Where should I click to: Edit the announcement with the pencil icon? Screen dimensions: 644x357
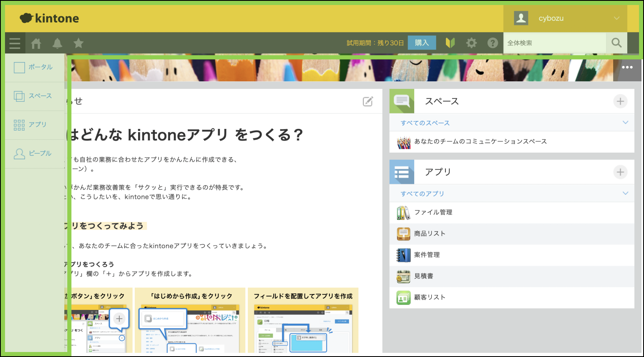click(x=367, y=101)
